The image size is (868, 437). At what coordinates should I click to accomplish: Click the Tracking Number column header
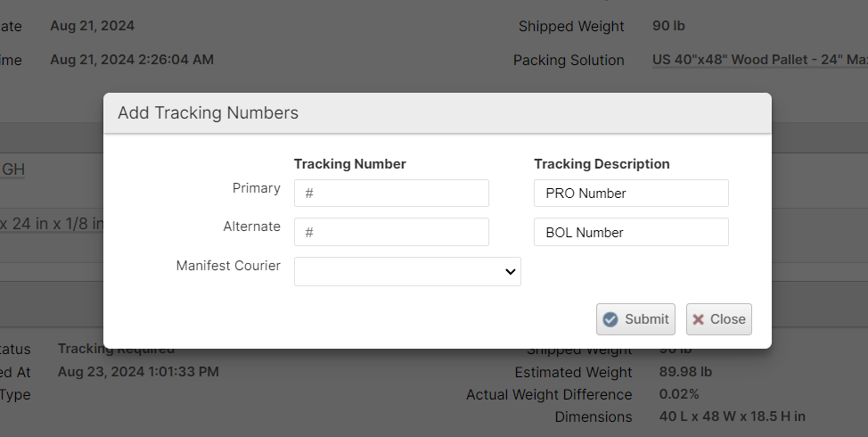350,164
